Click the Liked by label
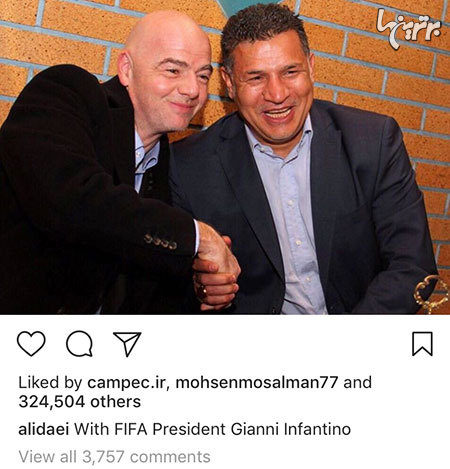The height and width of the screenshot is (469, 450). tap(50, 382)
